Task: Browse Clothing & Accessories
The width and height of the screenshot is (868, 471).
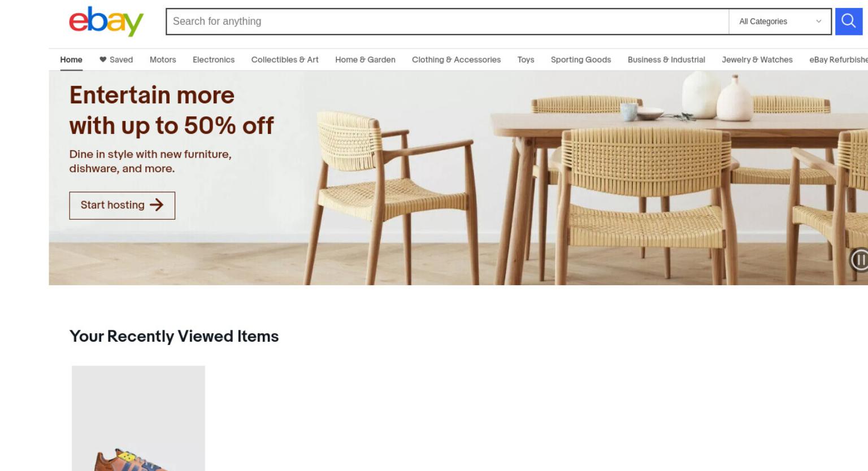Action: 456,60
